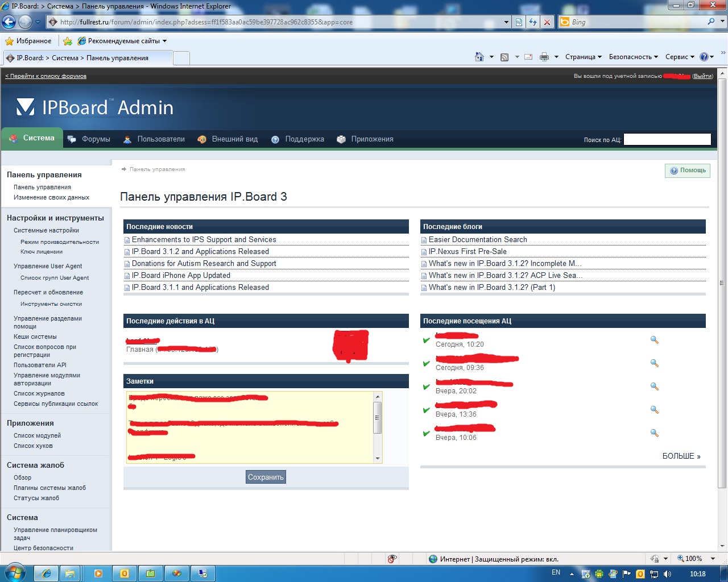Open the zoom level 100% dropdown
728x582 pixels.
713,559
